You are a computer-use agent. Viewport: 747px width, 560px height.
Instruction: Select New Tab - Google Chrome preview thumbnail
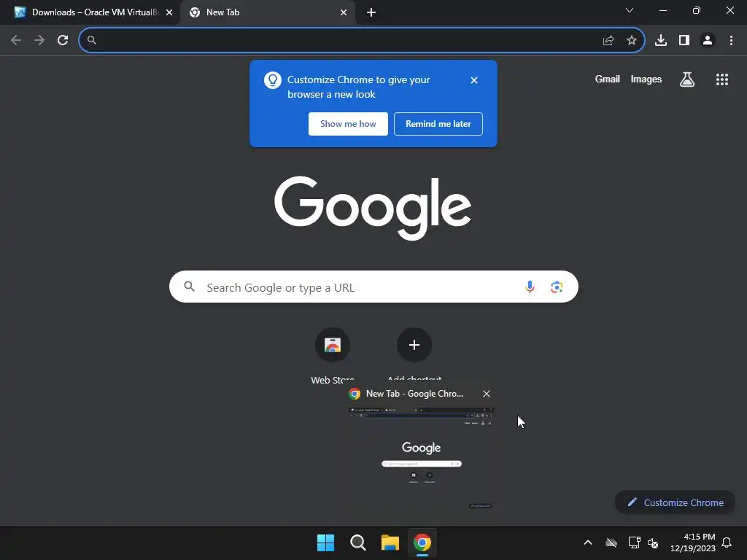coord(422,458)
